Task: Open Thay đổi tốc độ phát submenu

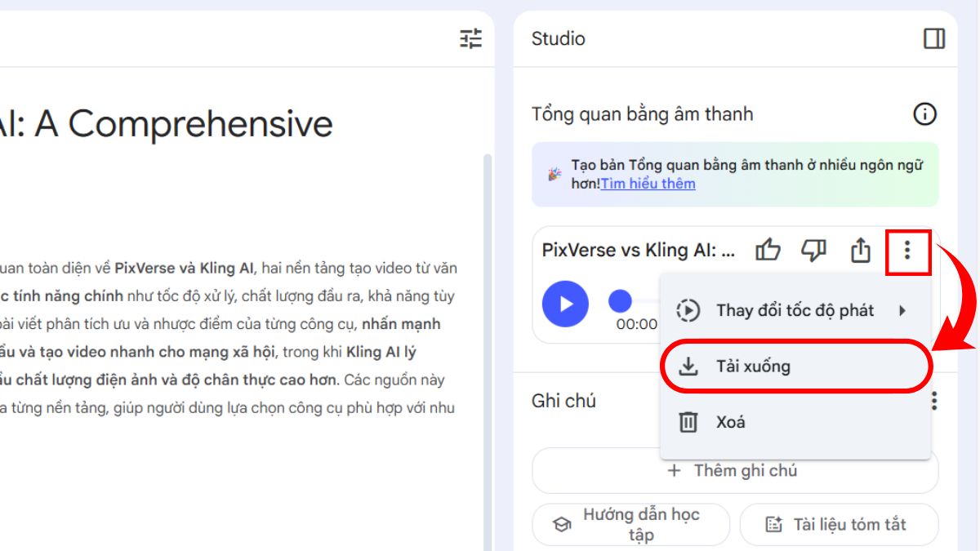Action: point(795,310)
